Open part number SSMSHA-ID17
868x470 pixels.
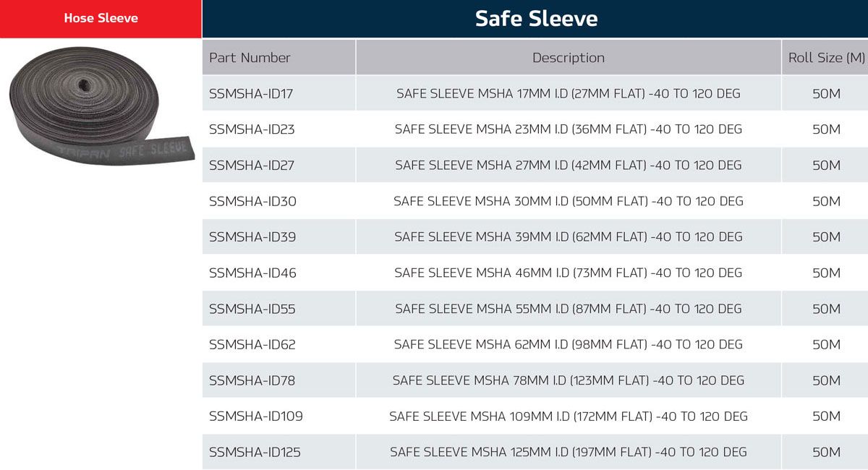click(x=251, y=94)
